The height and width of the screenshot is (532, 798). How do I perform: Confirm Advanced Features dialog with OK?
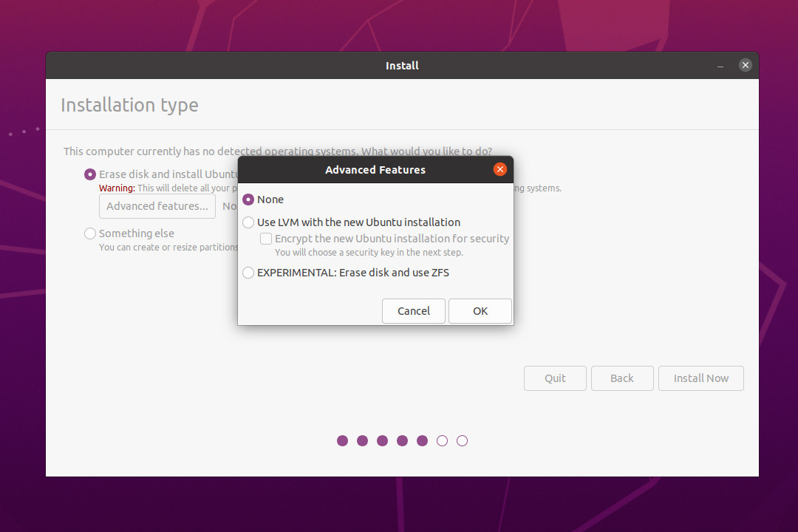[x=480, y=311]
